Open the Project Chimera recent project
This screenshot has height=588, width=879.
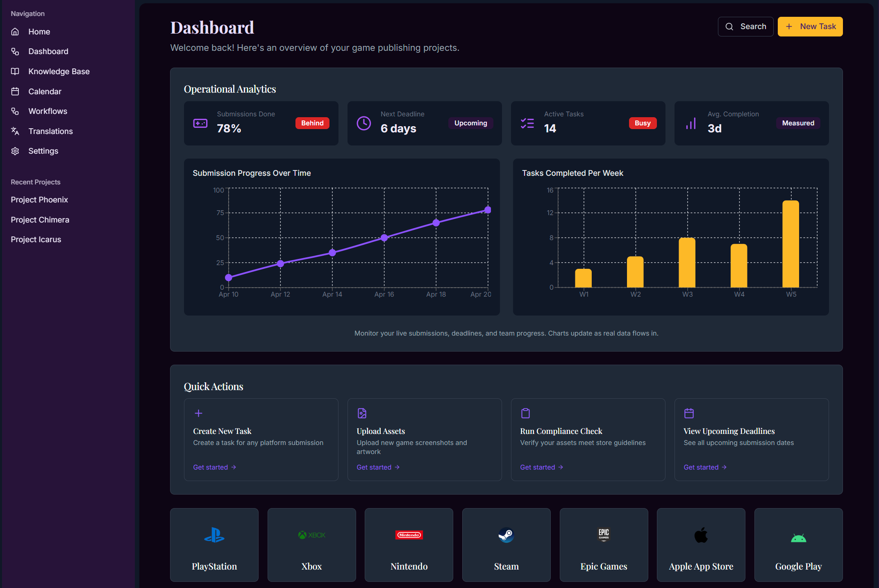click(x=40, y=220)
